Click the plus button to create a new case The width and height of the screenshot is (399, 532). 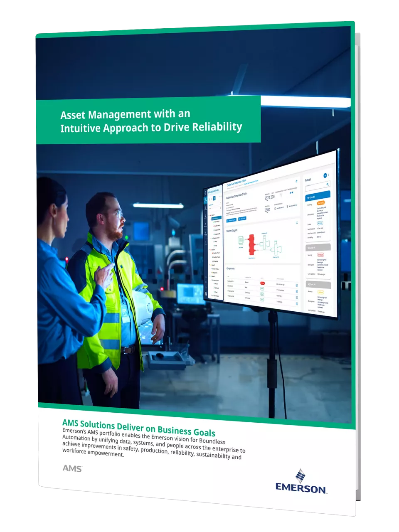pos(325,175)
